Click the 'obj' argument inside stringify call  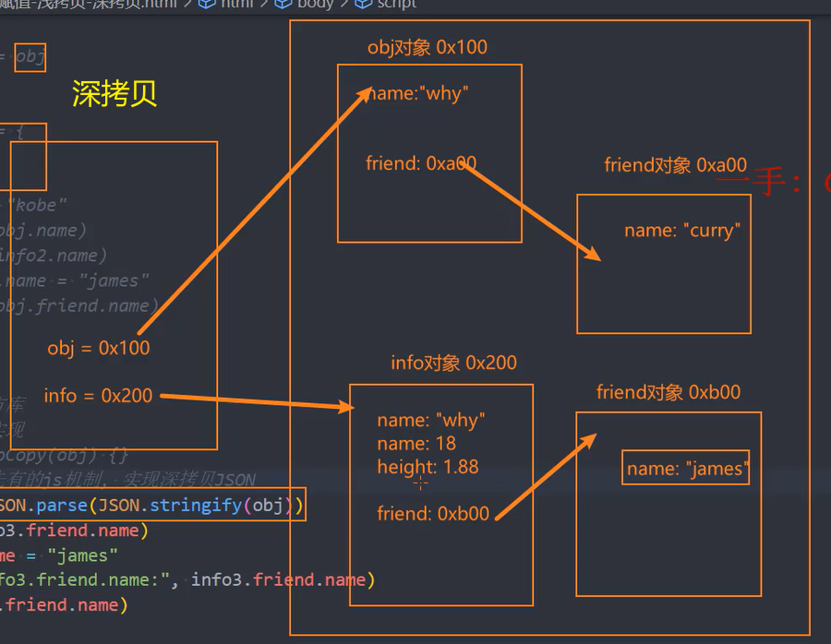click(x=268, y=506)
